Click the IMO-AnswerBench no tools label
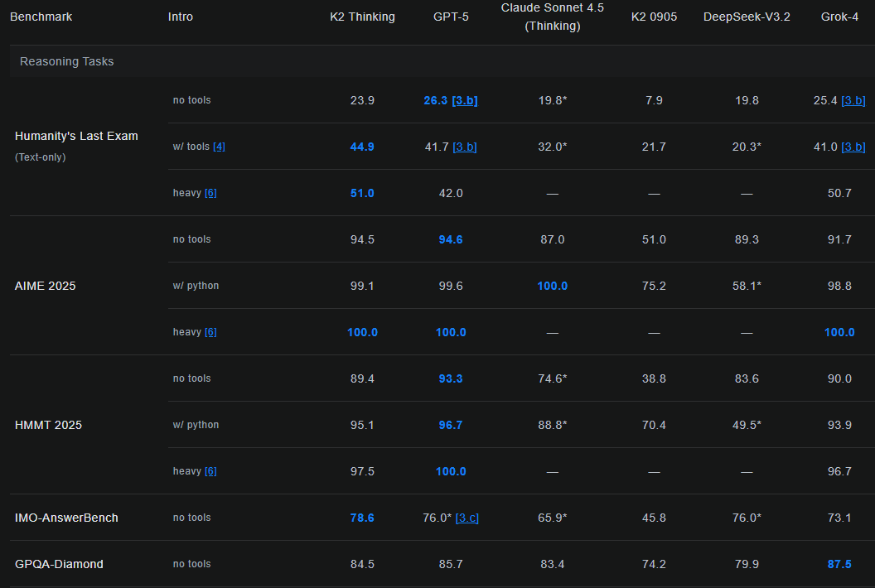The image size is (875, 588). pos(192,518)
